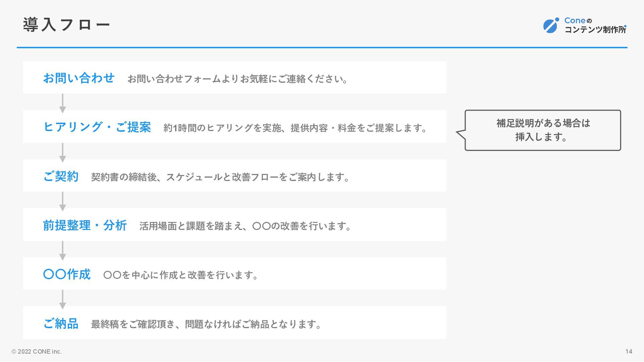Click the ご契約 step heading
Screen dimensions: 644x362
61,176
